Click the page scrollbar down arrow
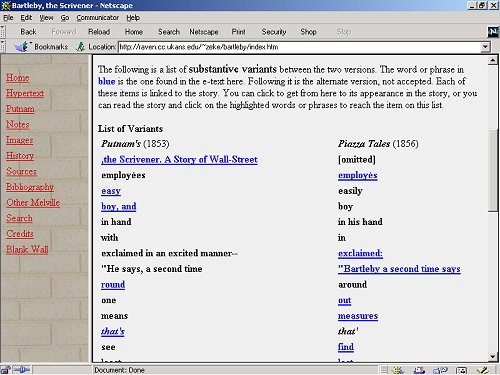Viewport: 500px width, 375px height. [x=493, y=356]
